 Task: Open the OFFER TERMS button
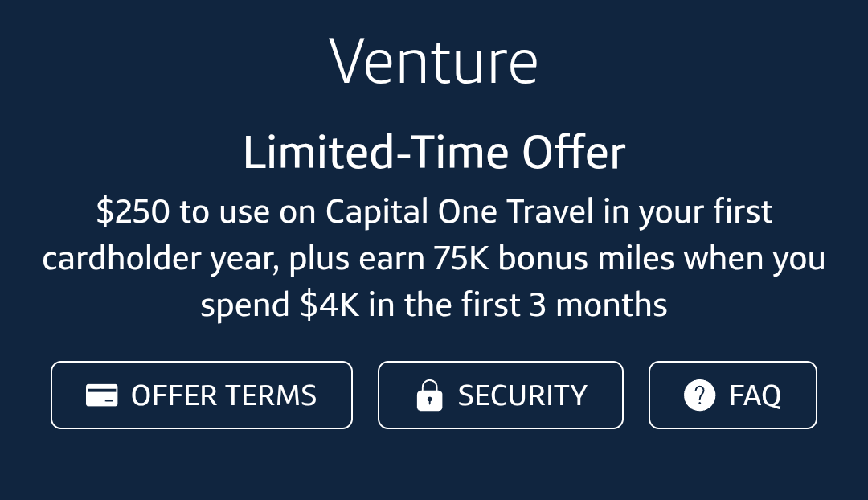tap(201, 395)
